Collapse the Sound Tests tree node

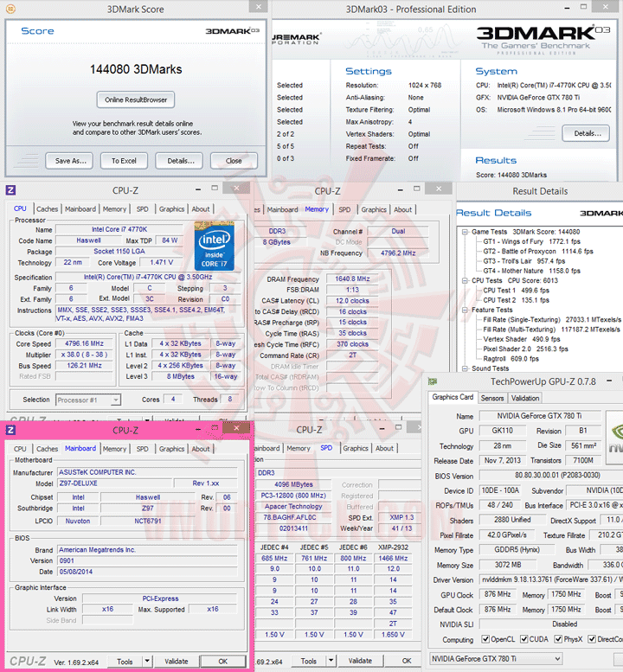[x=465, y=368]
